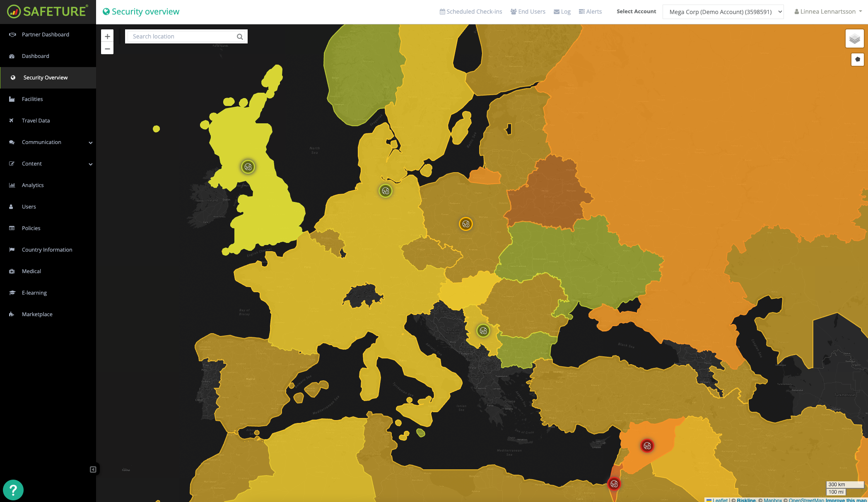Image resolution: width=868 pixels, height=502 pixels.
Task: Click the search magnifier icon
Action: 240,37
